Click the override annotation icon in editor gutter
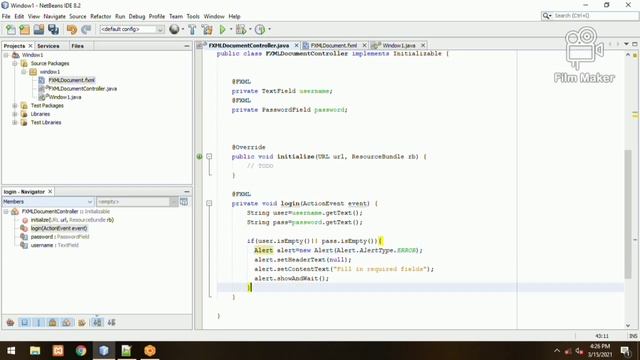This screenshot has height=360, width=640. tap(199, 156)
